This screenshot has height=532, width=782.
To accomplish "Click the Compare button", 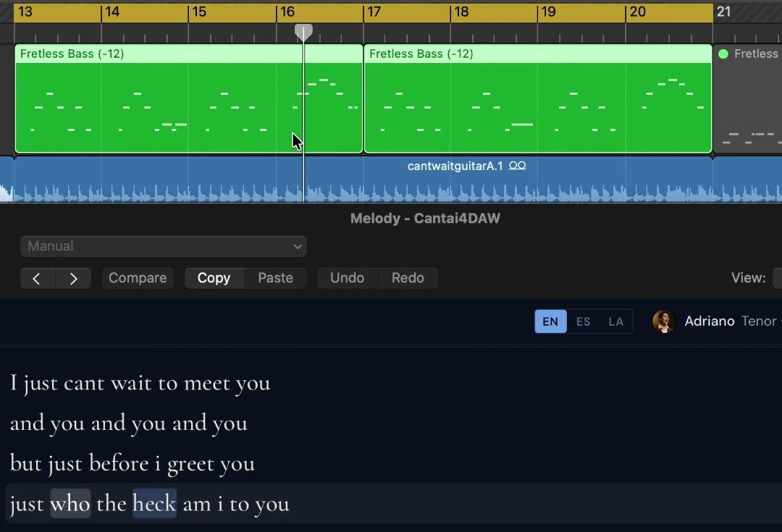I will point(138,278).
